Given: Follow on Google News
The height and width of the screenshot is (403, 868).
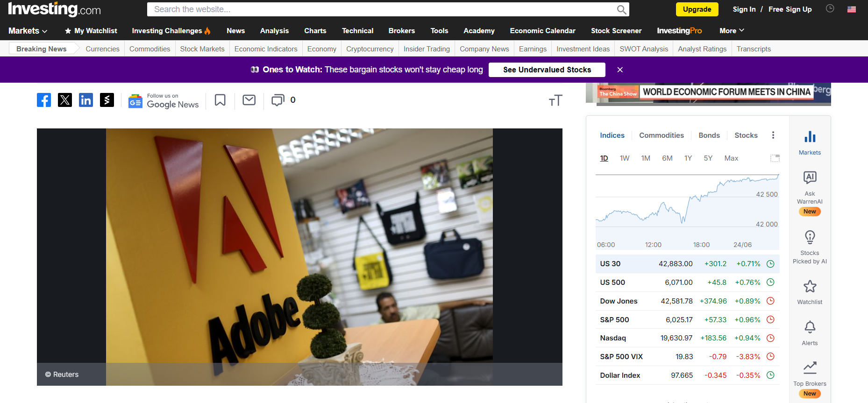Looking at the screenshot, I should pyautogui.click(x=164, y=100).
